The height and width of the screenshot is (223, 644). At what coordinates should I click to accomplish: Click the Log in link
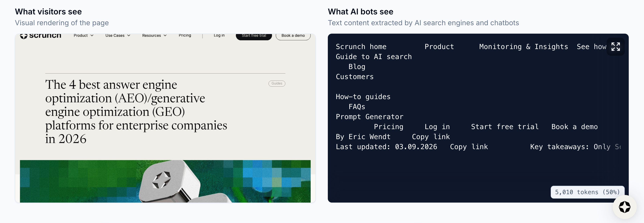click(219, 35)
